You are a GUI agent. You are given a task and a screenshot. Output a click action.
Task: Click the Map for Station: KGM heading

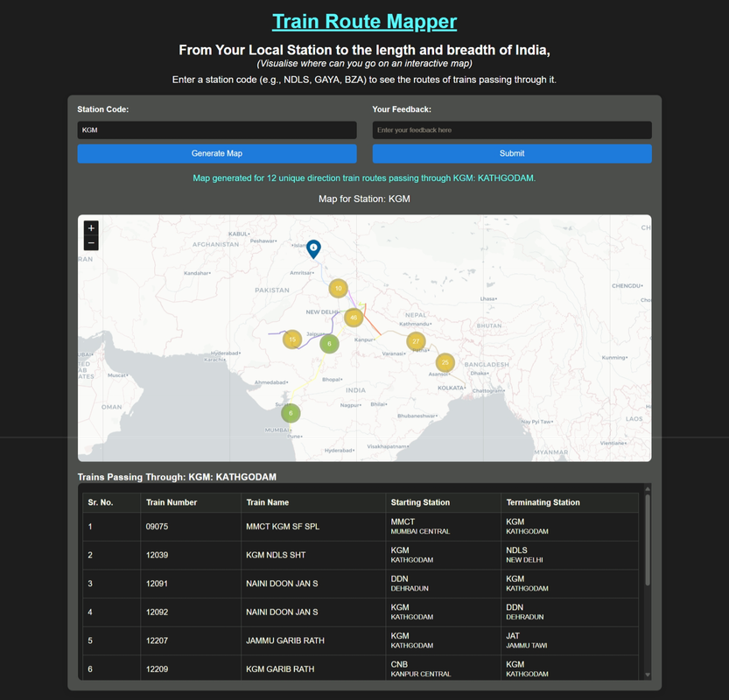pos(364,199)
